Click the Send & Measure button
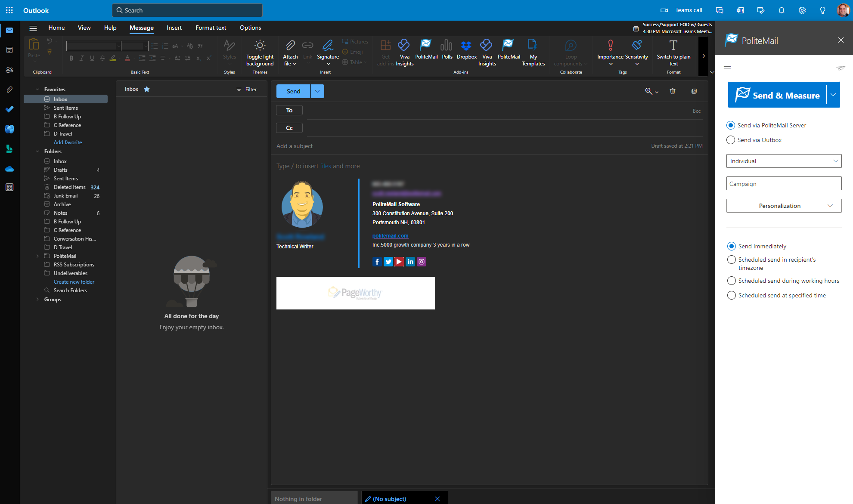This screenshot has width=853, height=504. click(777, 95)
